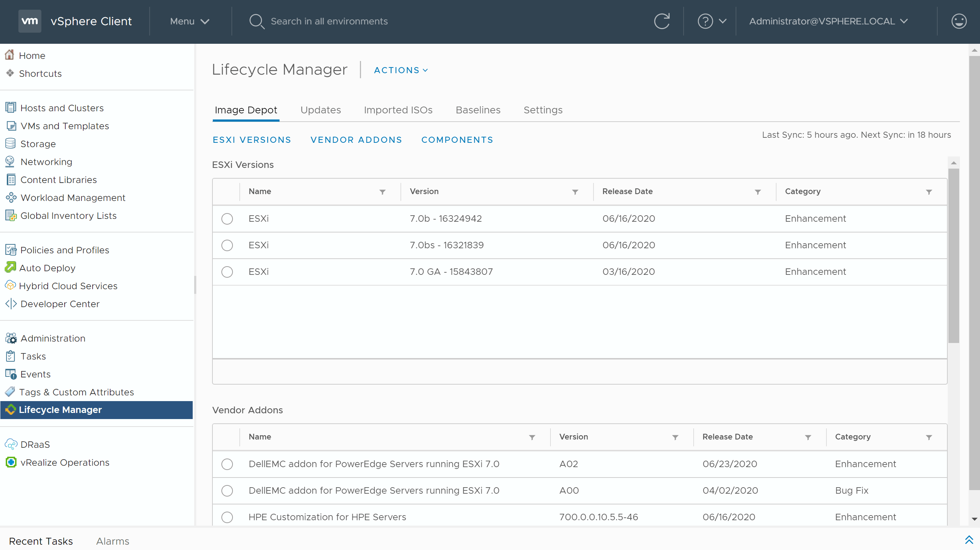Select the DellEMC addon A02 radio button
Image resolution: width=980 pixels, height=550 pixels.
228,464
